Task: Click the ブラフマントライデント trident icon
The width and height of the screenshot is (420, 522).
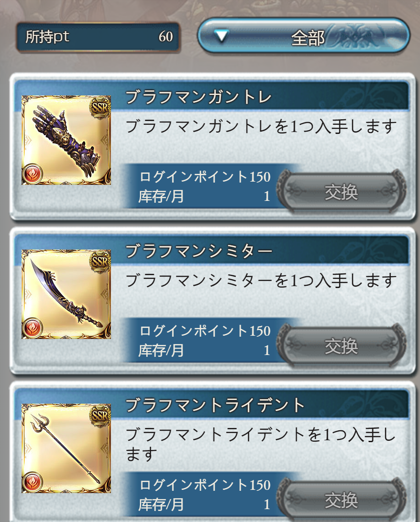Action: coord(66,449)
